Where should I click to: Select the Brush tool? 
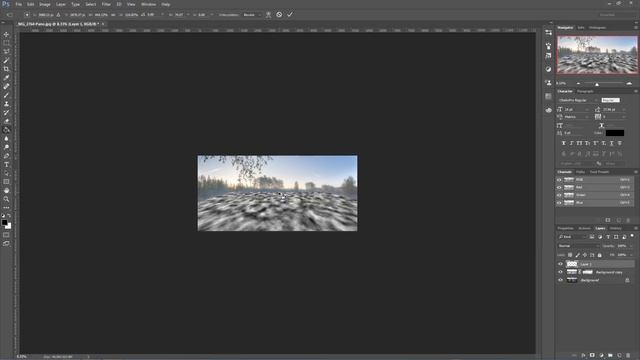pos(6,95)
